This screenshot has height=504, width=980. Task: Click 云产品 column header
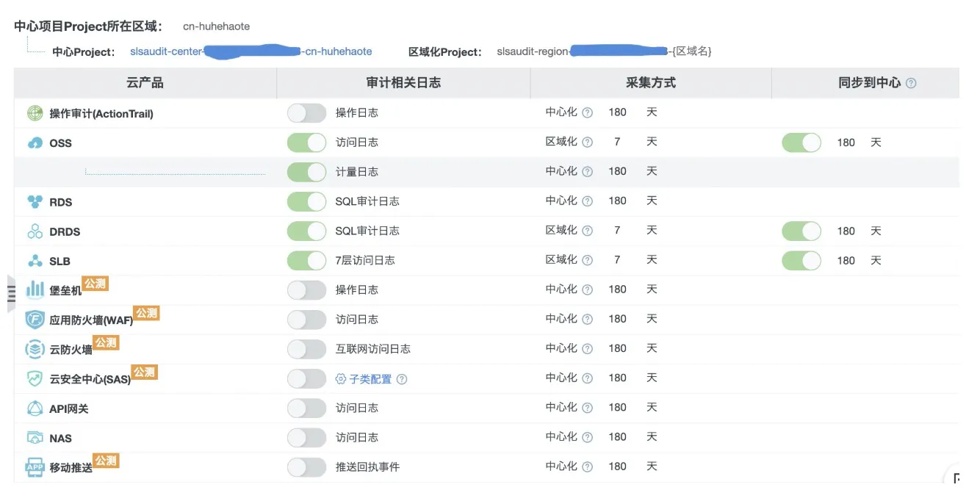pyautogui.click(x=145, y=83)
